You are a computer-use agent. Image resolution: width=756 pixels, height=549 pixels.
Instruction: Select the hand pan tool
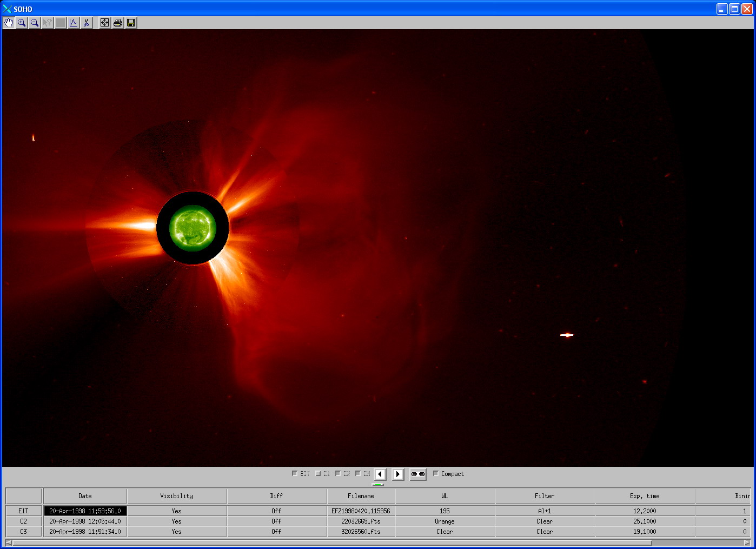9,23
